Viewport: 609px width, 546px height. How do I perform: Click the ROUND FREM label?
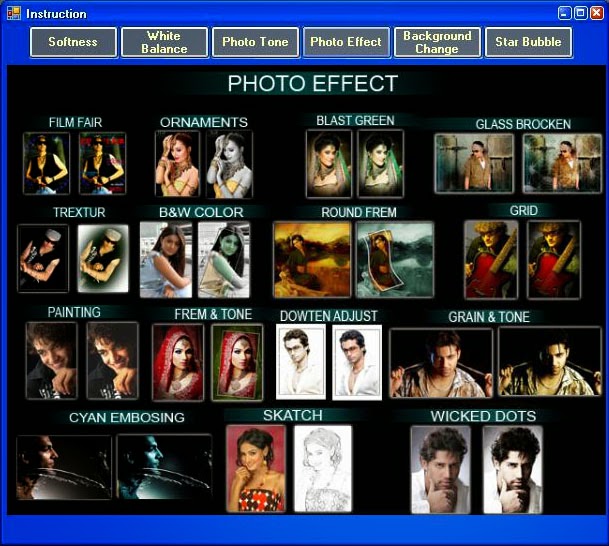(359, 212)
